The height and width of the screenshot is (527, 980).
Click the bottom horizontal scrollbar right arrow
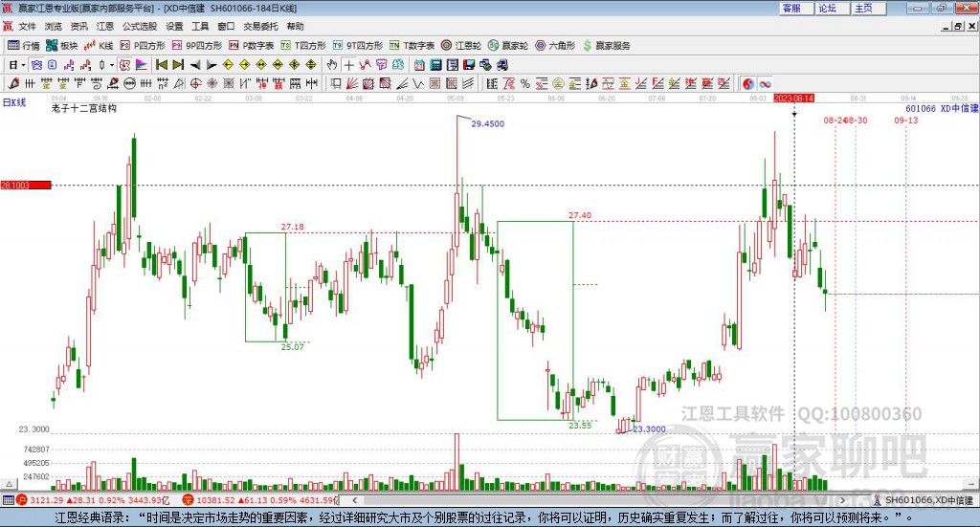(842, 500)
